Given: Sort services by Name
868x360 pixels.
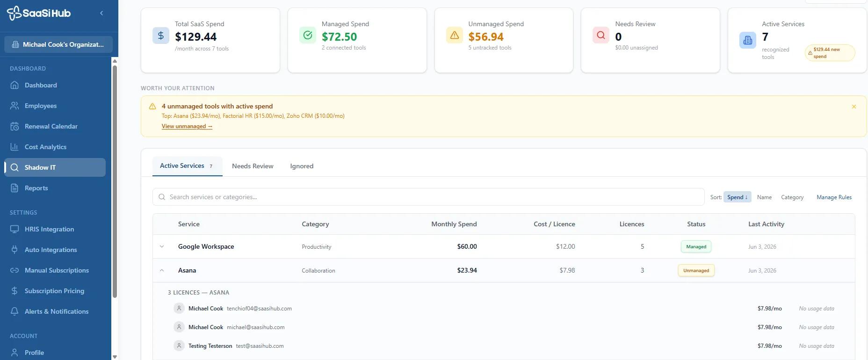Looking at the screenshot, I should [764, 197].
